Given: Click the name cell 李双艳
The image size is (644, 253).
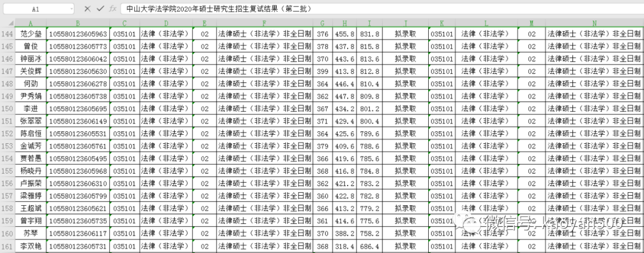Looking at the screenshot, I should click(31, 246).
